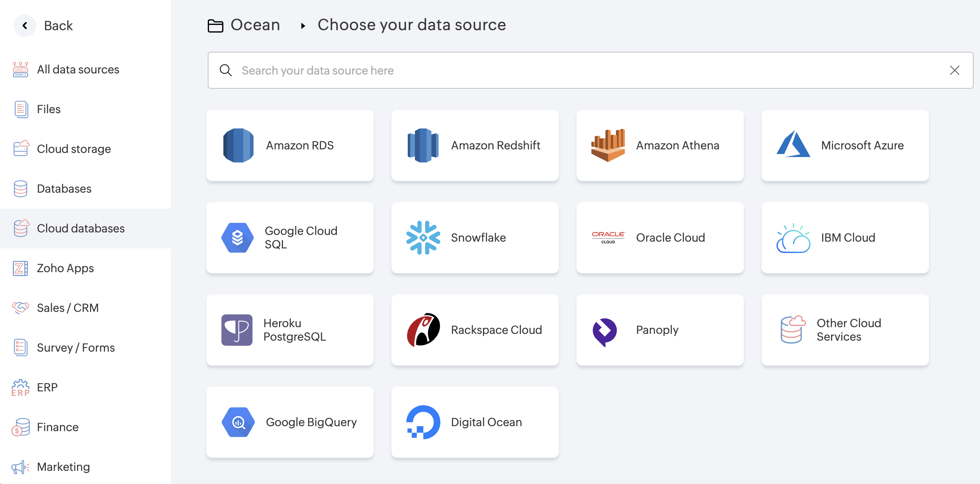
Task: Open the Other Cloud Services card
Action: [845, 330]
